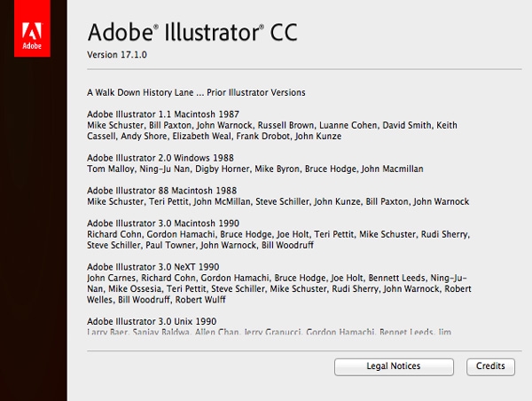Open the Legal Notices button
532x401 pixels.
tap(393, 366)
